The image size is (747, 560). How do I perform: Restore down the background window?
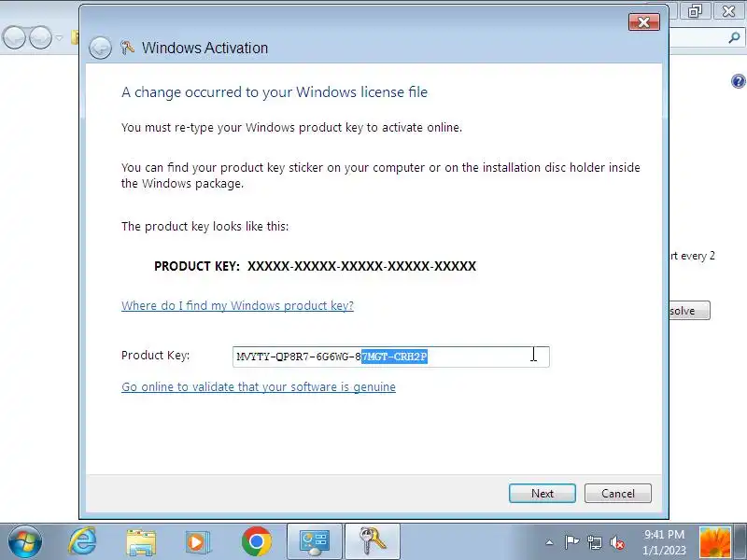coord(695,10)
